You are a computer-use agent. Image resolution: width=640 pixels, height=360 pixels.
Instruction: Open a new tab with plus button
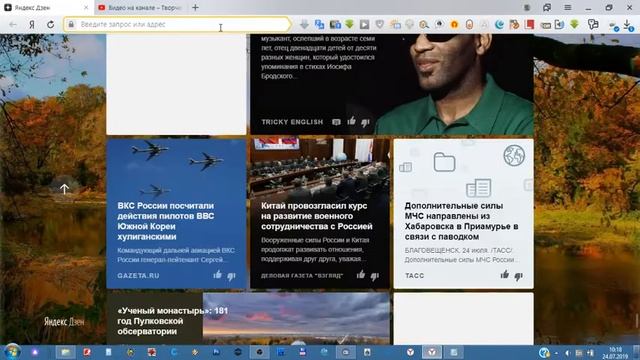click(x=196, y=7)
